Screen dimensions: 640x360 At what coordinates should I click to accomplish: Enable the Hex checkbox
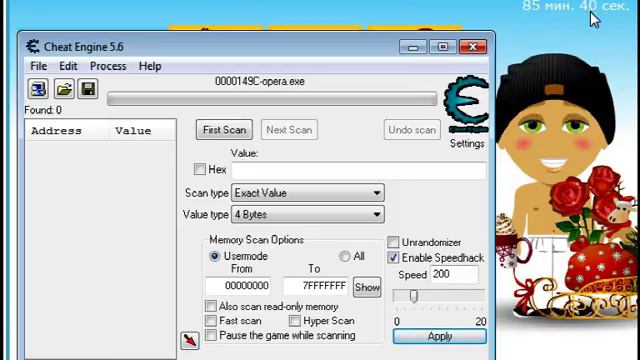tap(200, 169)
